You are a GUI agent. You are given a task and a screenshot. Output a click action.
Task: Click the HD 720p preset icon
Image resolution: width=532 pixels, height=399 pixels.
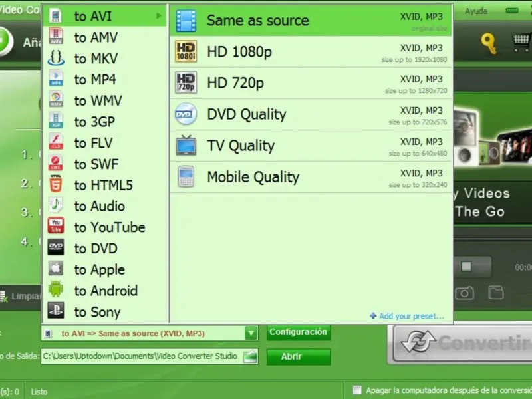click(x=186, y=82)
